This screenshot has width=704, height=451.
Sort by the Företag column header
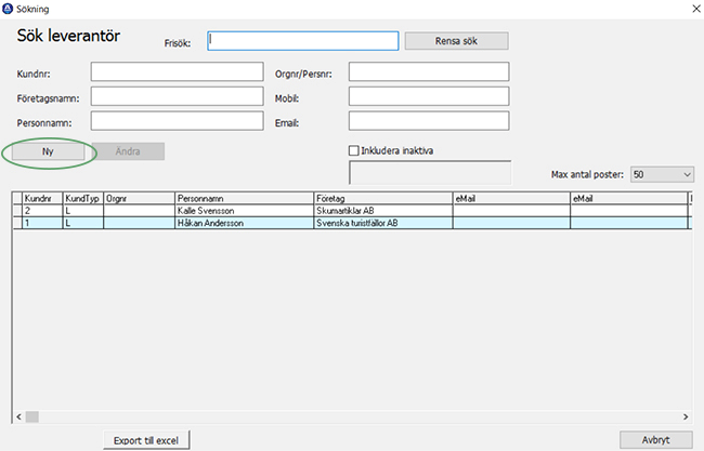383,198
